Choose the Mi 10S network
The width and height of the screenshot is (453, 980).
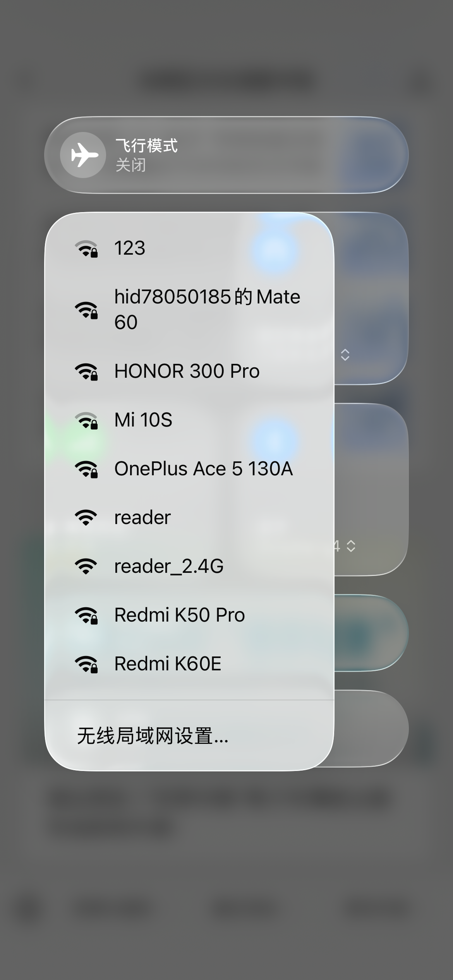[x=189, y=420]
